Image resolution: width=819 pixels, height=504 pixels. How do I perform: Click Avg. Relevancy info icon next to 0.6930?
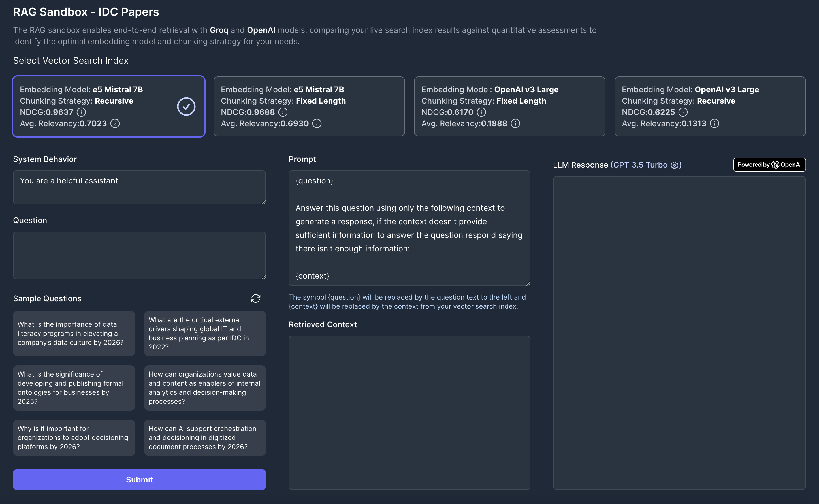(x=317, y=123)
